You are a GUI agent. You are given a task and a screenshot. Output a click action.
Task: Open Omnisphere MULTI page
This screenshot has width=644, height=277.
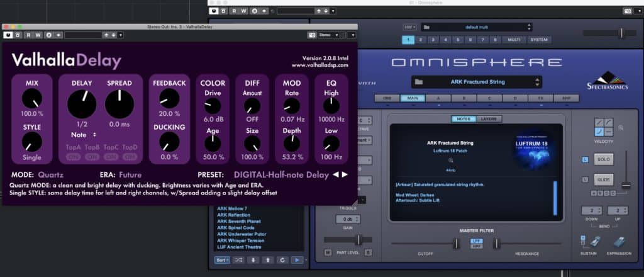tap(514, 40)
